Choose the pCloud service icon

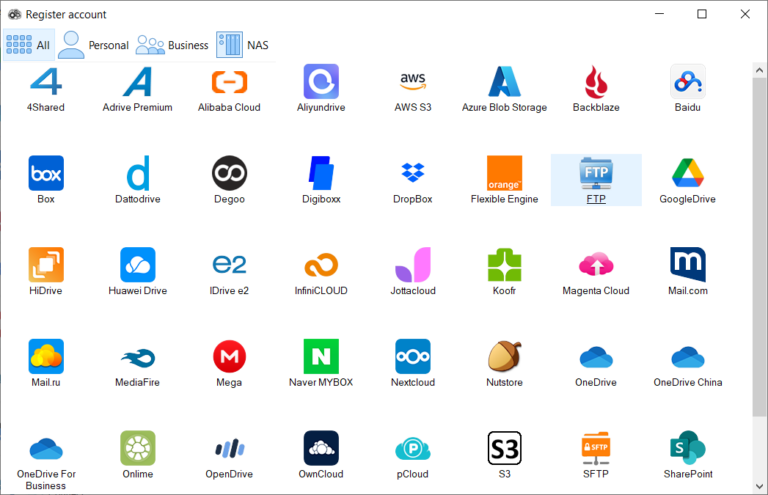tap(412, 448)
